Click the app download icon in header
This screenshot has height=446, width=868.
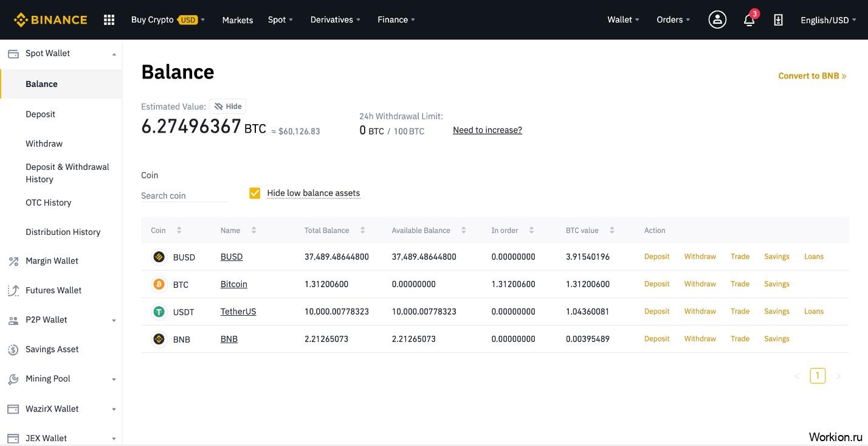(x=778, y=19)
